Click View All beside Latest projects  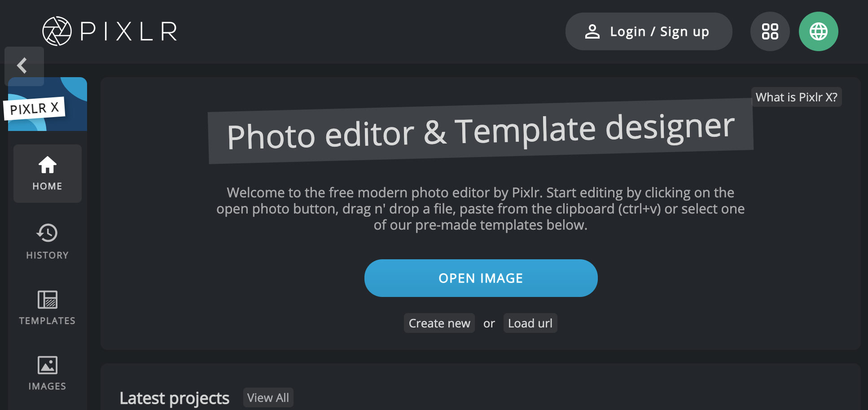tap(268, 398)
